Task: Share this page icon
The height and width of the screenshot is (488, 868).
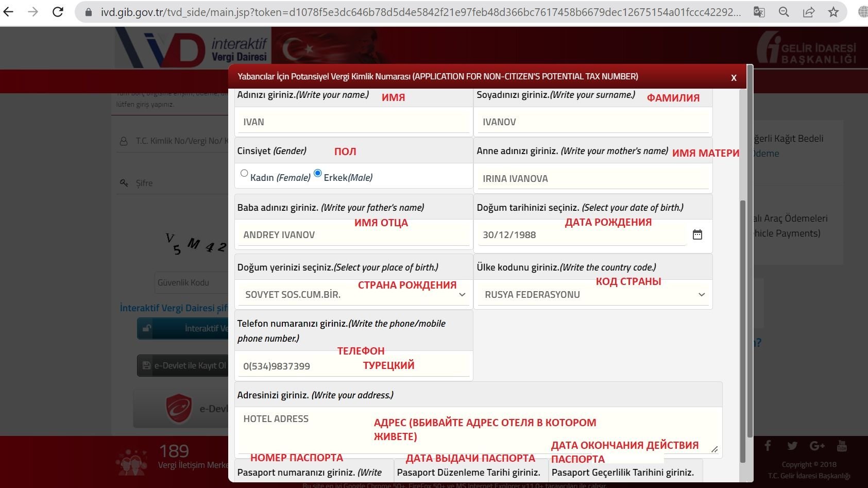Action: coord(809,12)
